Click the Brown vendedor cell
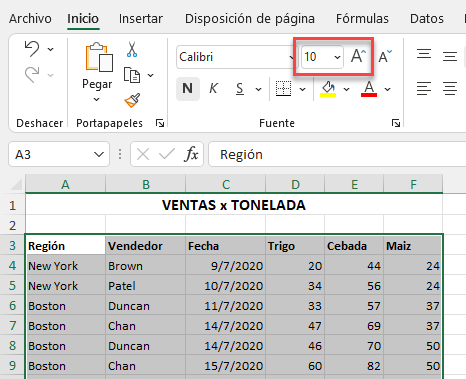The image size is (466, 379). click(x=146, y=266)
